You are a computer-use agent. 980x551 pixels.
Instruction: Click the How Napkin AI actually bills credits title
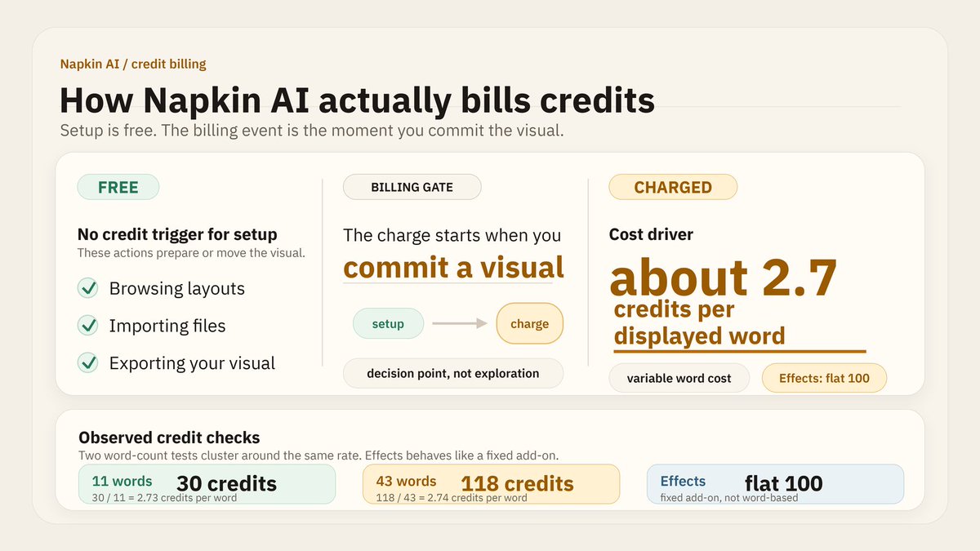[x=357, y=100]
